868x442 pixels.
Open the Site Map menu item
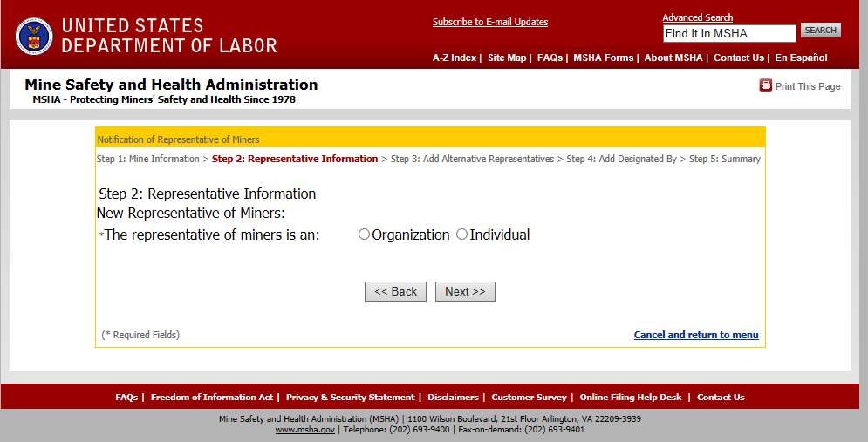pos(507,58)
